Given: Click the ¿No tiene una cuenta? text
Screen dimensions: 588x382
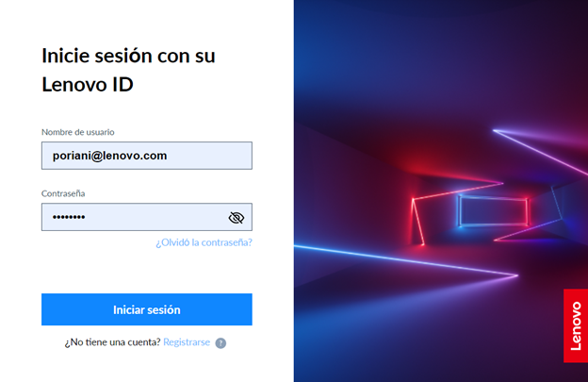Looking at the screenshot, I should [x=112, y=342].
